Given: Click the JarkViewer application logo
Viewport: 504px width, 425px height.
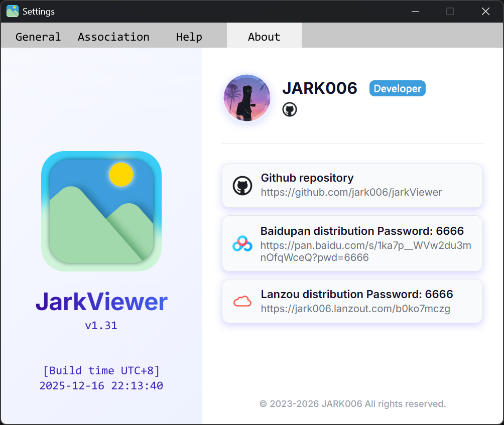Looking at the screenshot, I should point(101,211).
